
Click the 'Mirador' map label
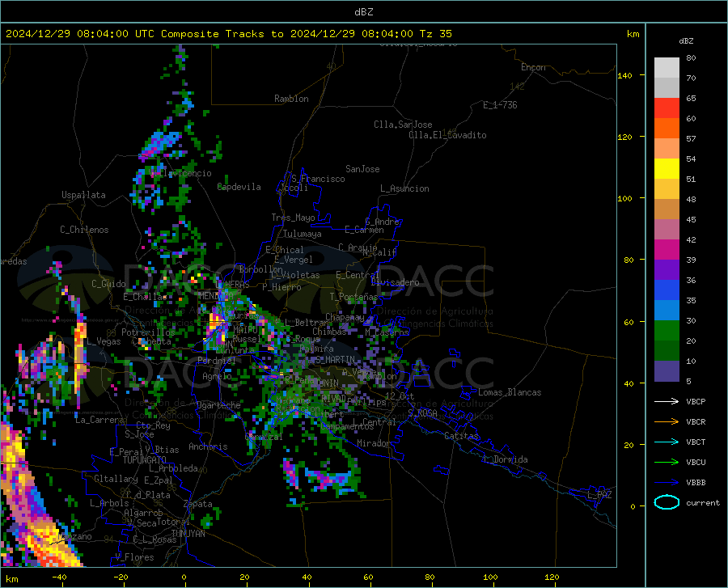pyautogui.click(x=374, y=443)
